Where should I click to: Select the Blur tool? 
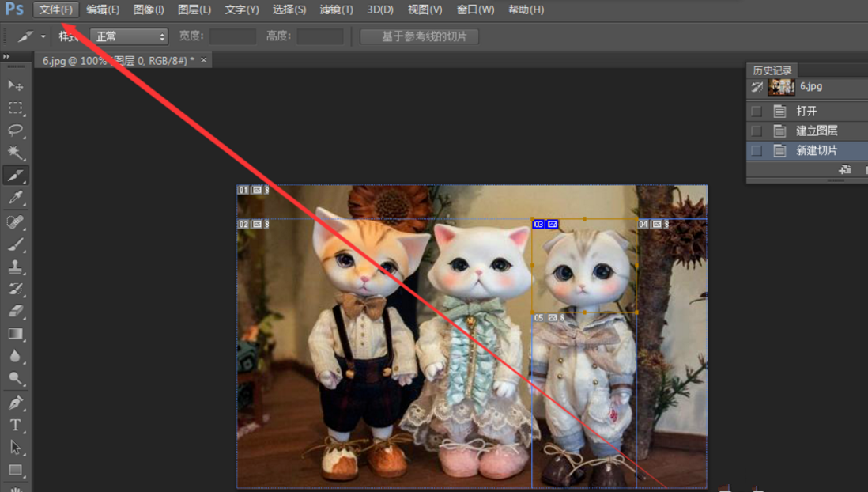(15, 356)
